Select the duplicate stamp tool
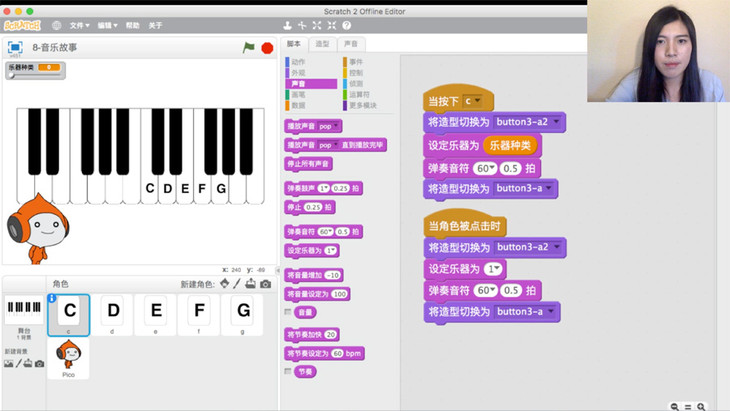This screenshot has width=730, height=411. pyautogui.click(x=287, y=26)
